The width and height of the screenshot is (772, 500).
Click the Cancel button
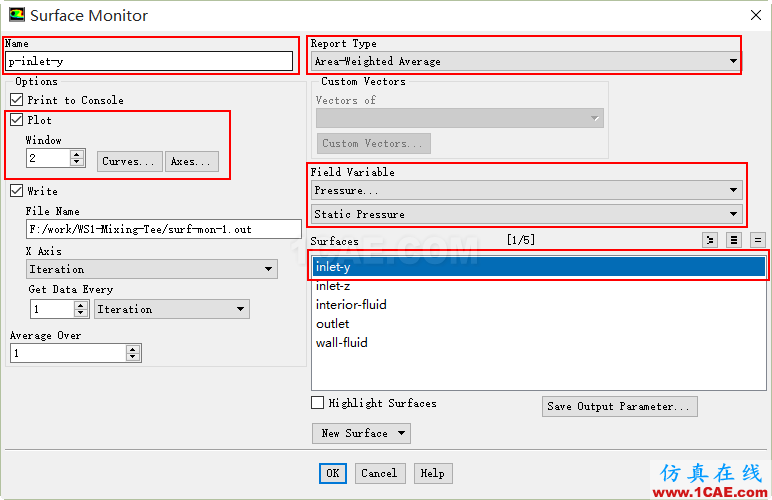380,473
